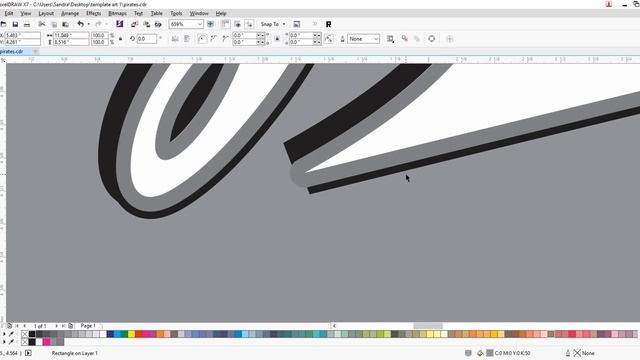Expand the first palette flyout arrow

click(4, 334)
